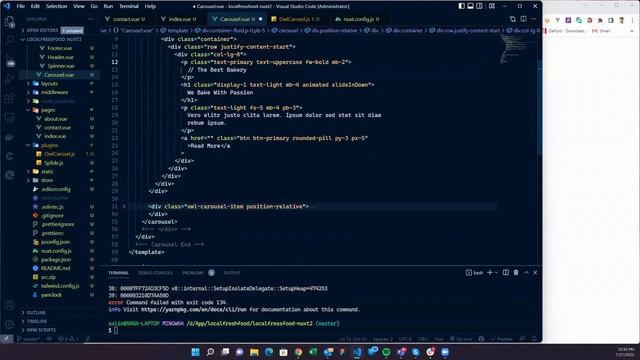Unfold the collapsed owl-carousel-item div in gutter
This screenshot has width=640, height=360.
click(x=124, y=207)
